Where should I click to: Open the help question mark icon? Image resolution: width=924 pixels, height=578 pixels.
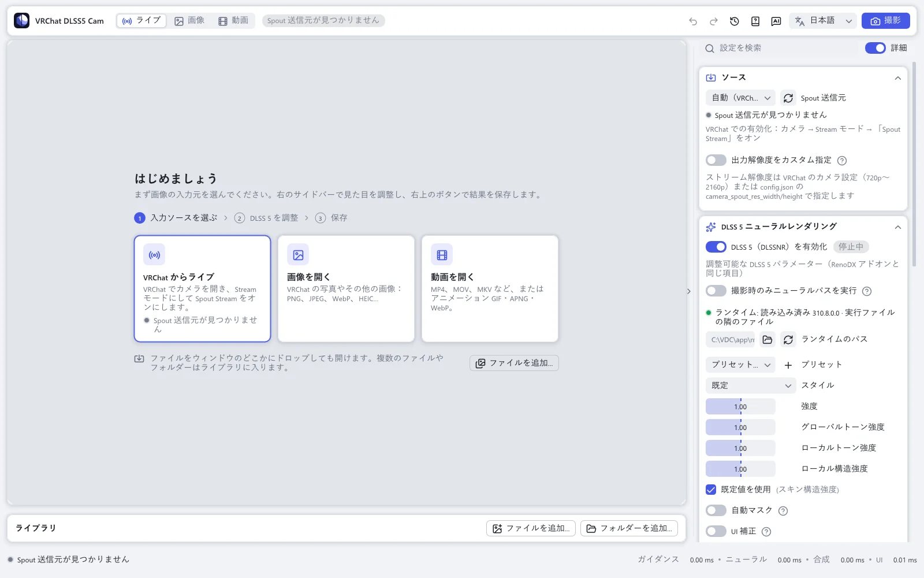tap(755, 21)
